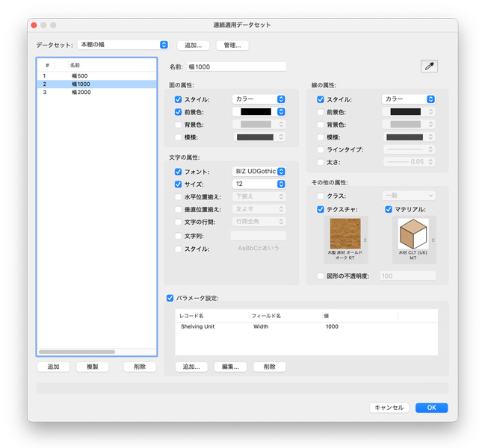Click the texture thumbnail stepper arrows

pos(365,240)
